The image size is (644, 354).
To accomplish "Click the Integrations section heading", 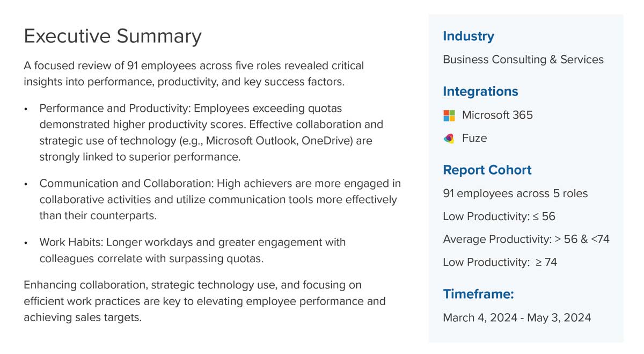I will pos(480,92).
